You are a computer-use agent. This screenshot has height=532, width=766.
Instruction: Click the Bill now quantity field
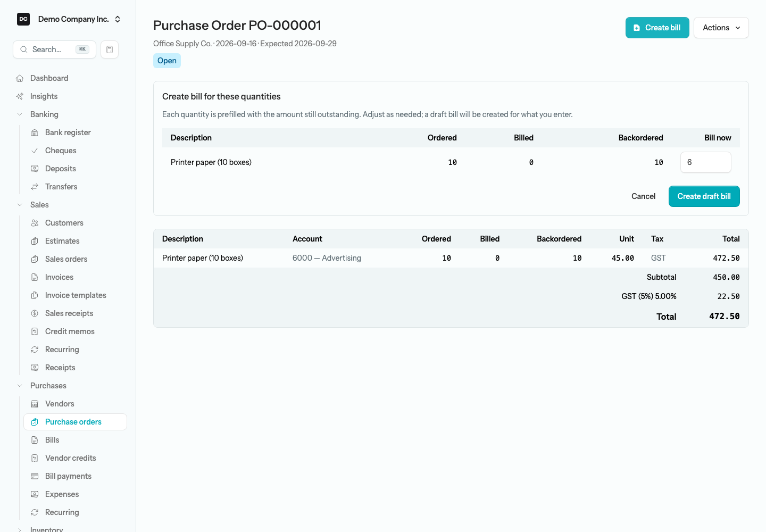pos(705,162)
